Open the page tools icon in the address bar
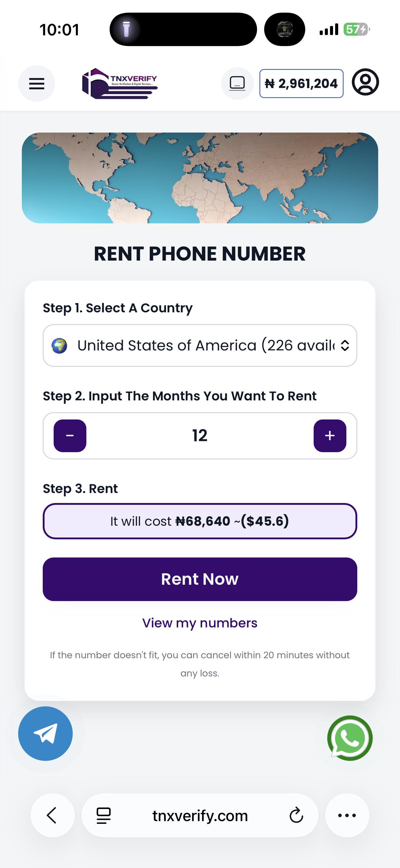Viewport: 400px width, 868px height. pyautogui.click(x=104, y=815)
